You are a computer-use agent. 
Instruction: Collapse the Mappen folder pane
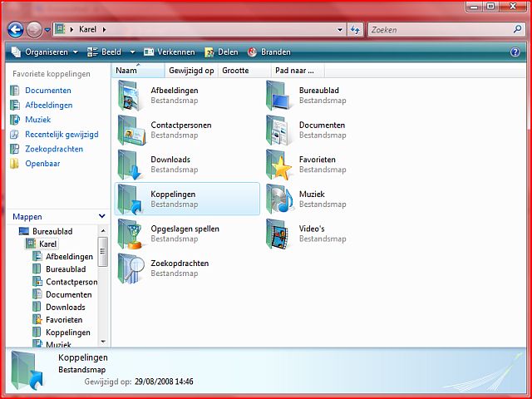point(101,216)
